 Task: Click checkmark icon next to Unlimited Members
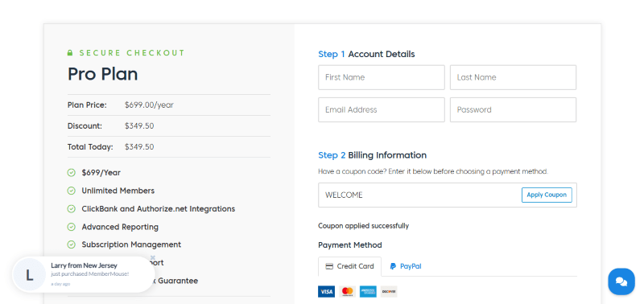point(72,191)
